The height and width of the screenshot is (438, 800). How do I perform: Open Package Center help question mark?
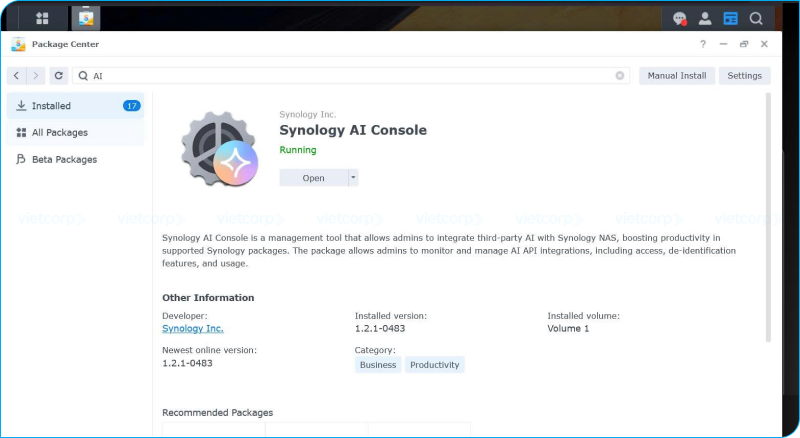click(x=703, y=44)
